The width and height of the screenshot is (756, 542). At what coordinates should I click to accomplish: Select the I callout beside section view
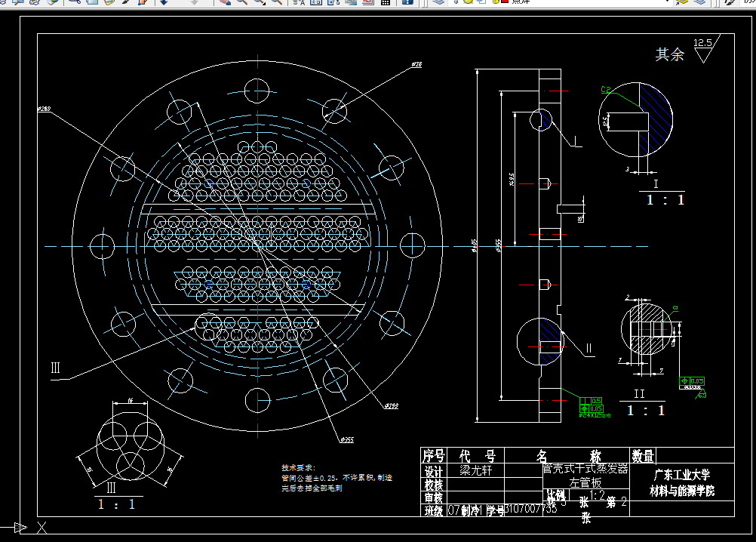(x=575, y=141)
